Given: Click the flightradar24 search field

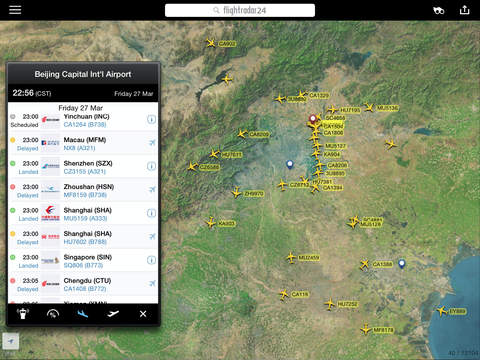Looking at the screenshot, I should pos(240,10).
